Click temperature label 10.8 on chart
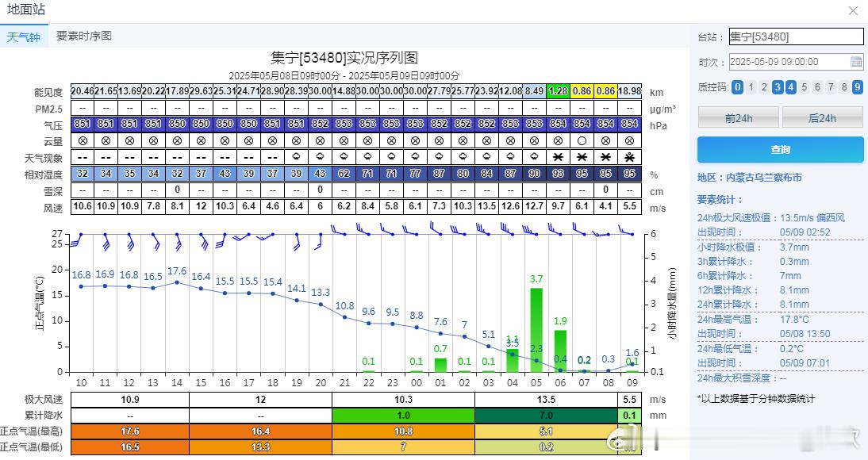Viewport: 868px width, 460px height. 344,305
